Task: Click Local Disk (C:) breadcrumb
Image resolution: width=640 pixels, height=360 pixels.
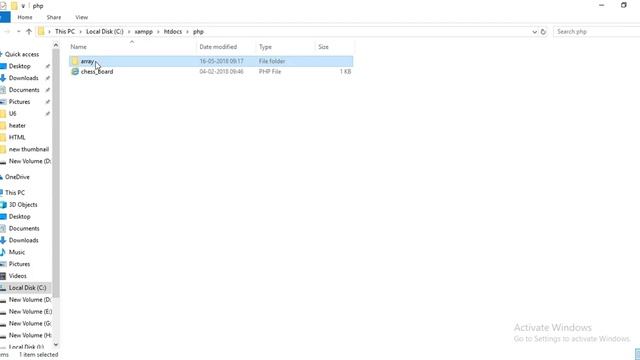Action: point(104,31)
